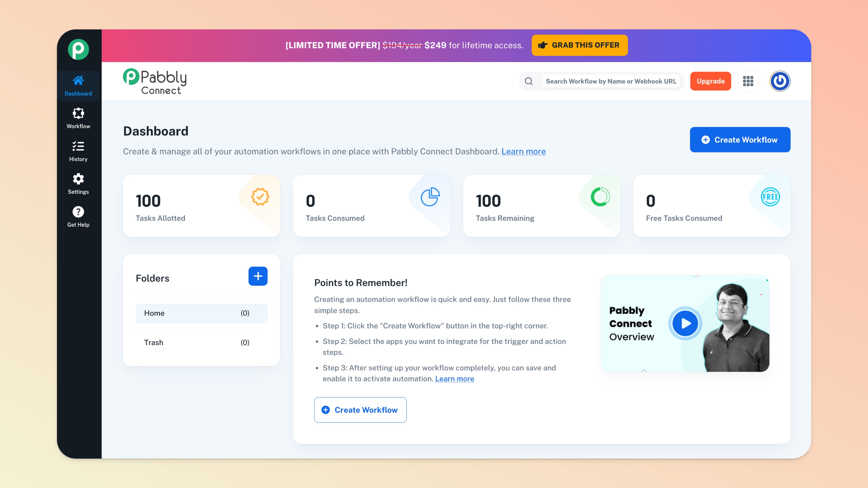
Task: Open Settings from the sidebar
Action: pos(78,184)
